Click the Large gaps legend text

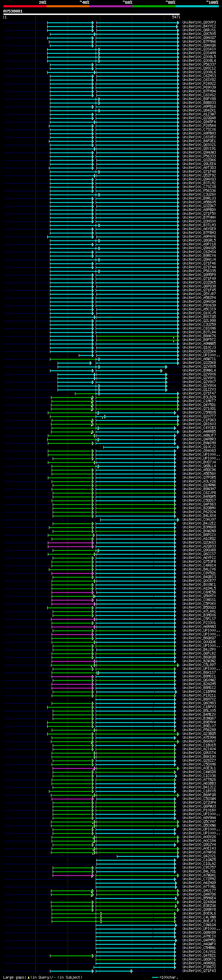(43, 977)
